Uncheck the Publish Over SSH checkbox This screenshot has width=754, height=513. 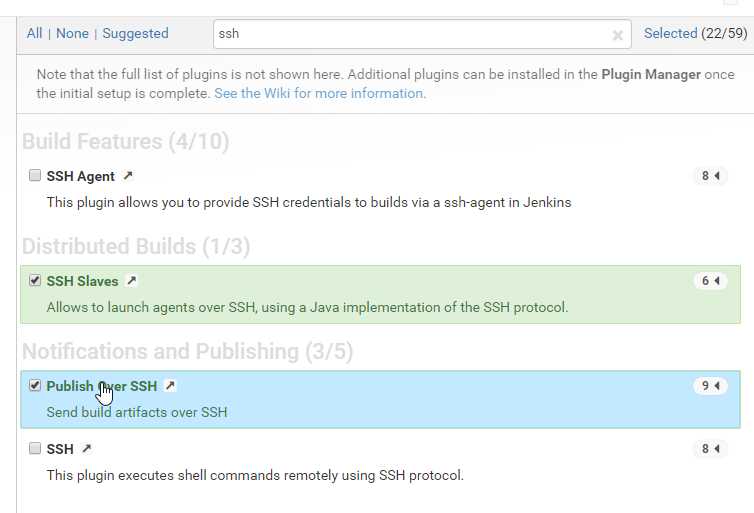click(35, 385)
